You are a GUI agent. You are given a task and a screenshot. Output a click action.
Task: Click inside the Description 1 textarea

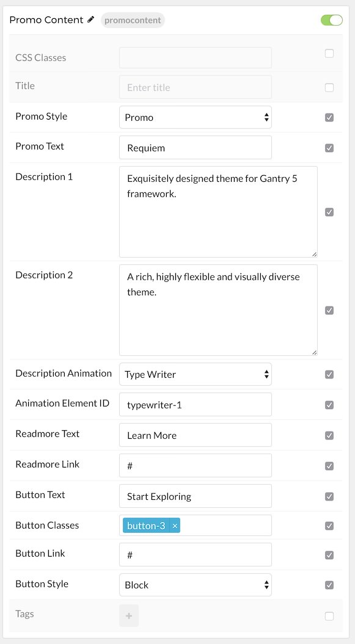point(218,212)
